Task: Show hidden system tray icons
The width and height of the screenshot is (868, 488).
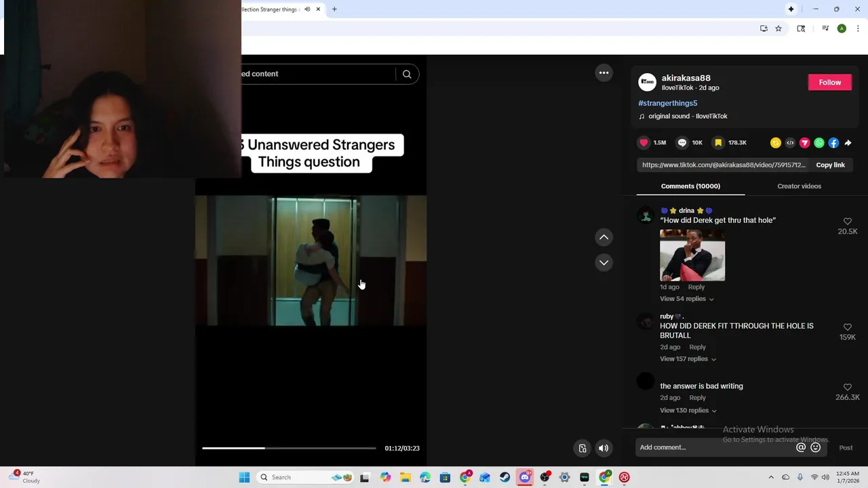Action: point(771,477)
